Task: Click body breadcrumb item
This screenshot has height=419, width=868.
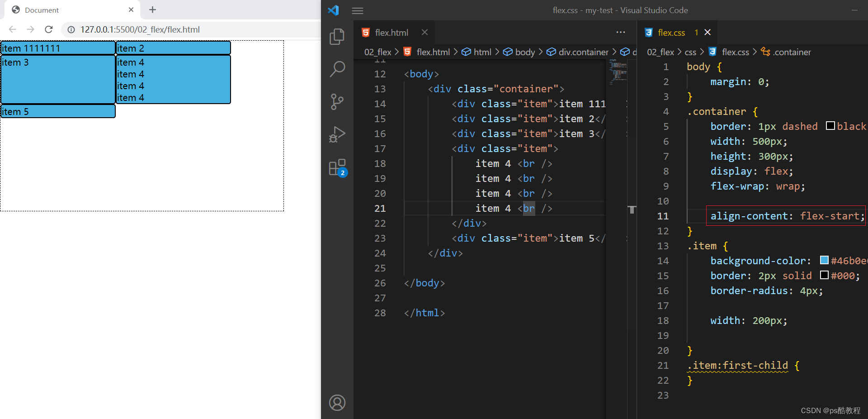Action: (x=525, y=52)
